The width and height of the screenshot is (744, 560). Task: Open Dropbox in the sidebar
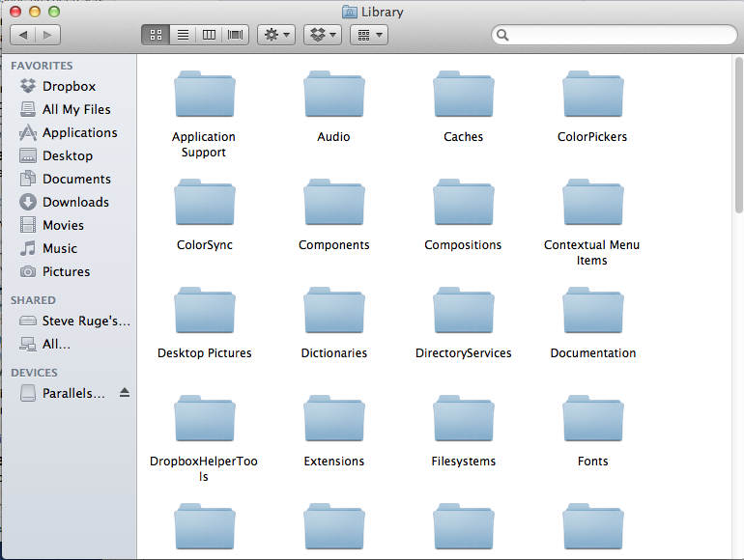pos(68,86)
